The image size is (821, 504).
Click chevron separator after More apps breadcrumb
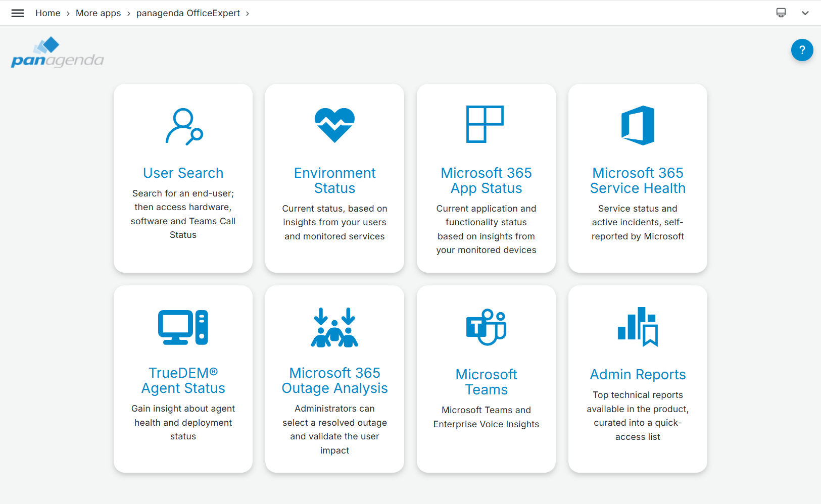coord(129,14)
